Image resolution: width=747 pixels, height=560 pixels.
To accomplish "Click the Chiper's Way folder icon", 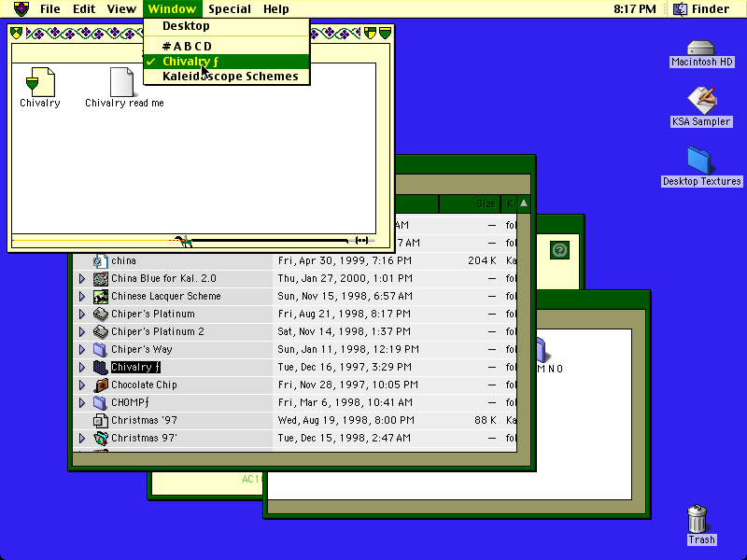I will 100,349.
